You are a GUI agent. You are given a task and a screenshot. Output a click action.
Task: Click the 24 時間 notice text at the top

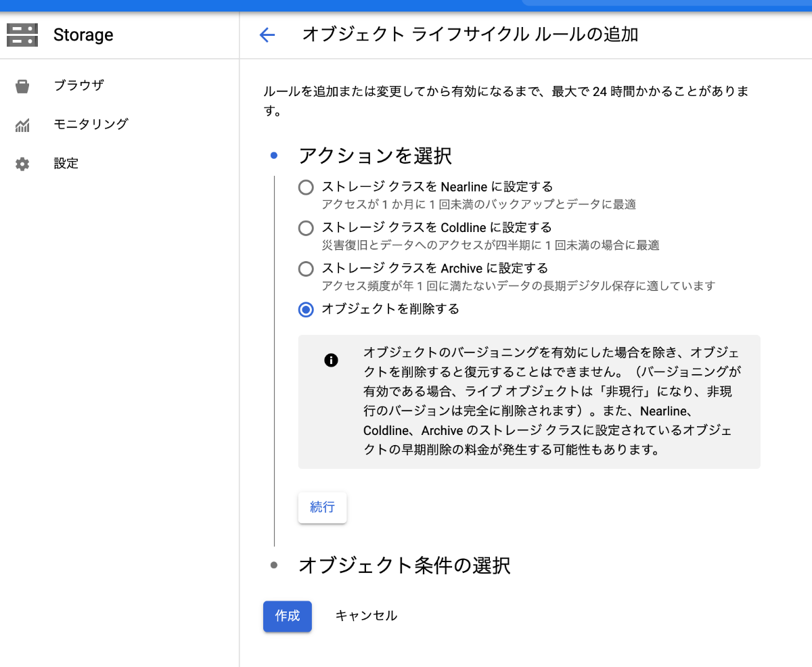tap(506, 101)
